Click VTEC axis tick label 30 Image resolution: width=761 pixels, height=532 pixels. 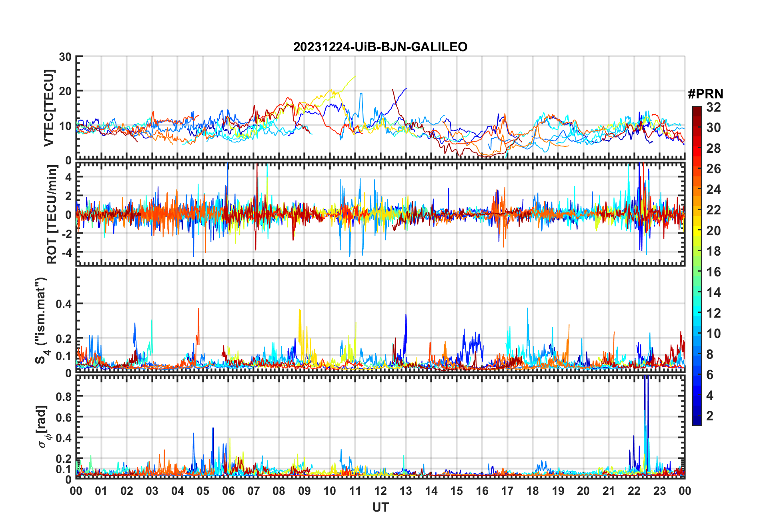(65, 57)
